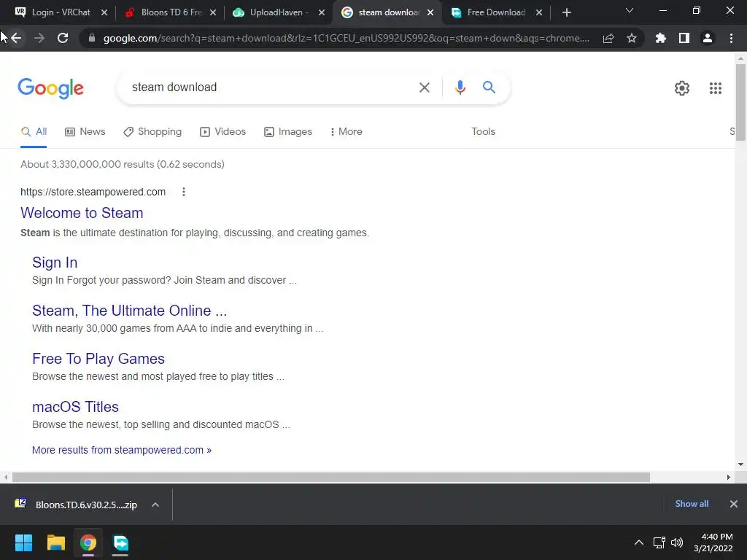The width and height of the screenshot is (747, 560).
Task: Open More results from steampowered.com
Action: click(122, 450)
